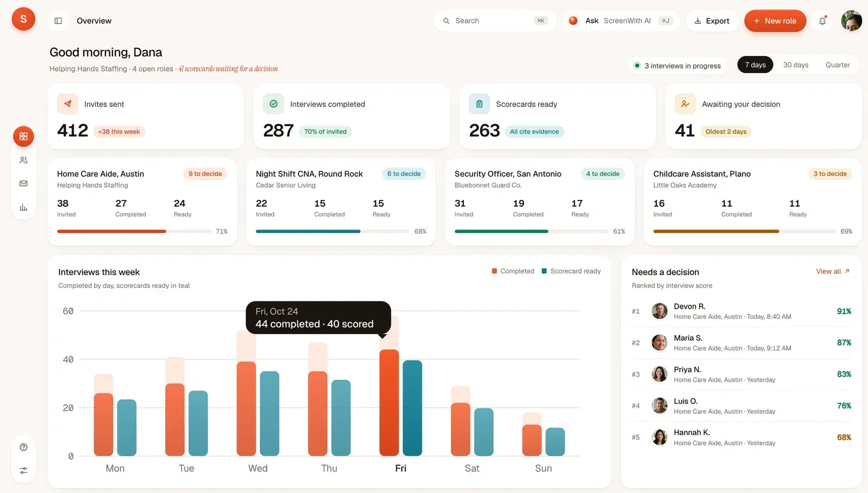Click the 70% of invited badge

point(325,132)
